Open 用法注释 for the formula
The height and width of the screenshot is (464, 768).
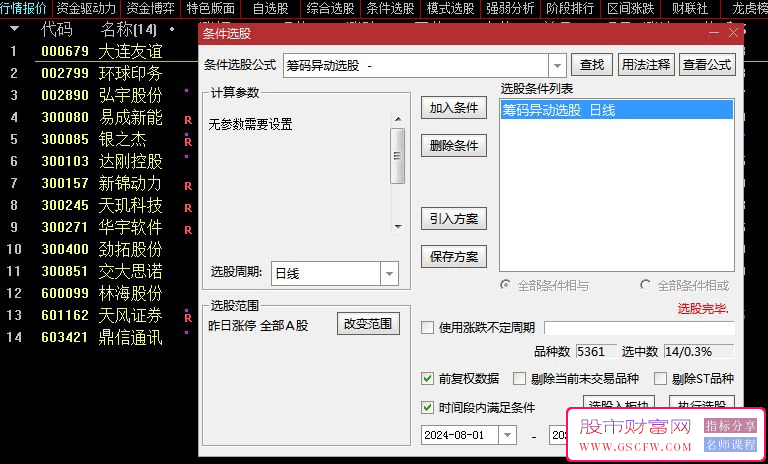point(646,65)
